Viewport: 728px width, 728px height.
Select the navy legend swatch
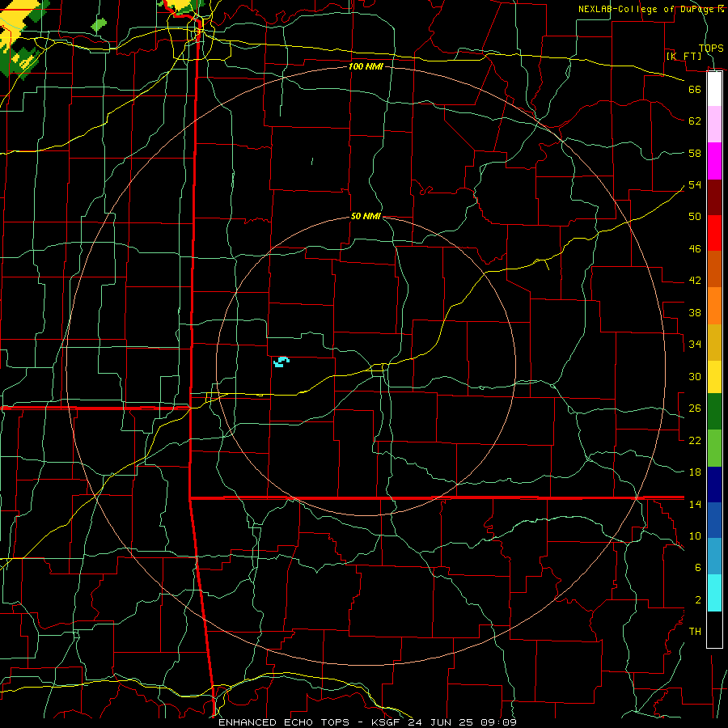[x=714, y=485]
